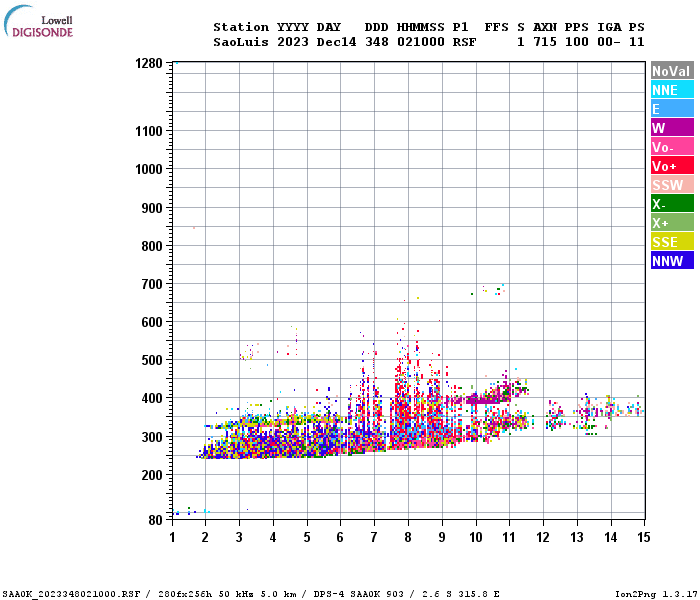This screenshot has width=700, height=600.
Task: Select the NNE cyan legend swatch
Action: point(672,89)
